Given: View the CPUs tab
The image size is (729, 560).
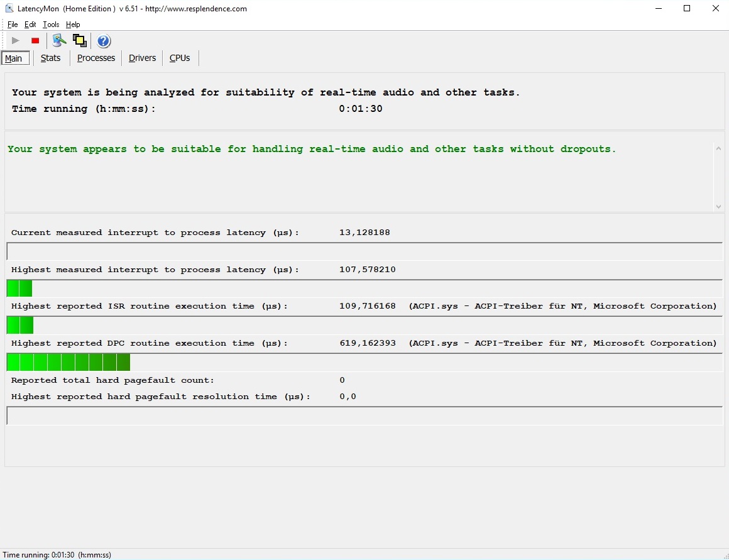Looking at the screenshot, I should point(180,58).
